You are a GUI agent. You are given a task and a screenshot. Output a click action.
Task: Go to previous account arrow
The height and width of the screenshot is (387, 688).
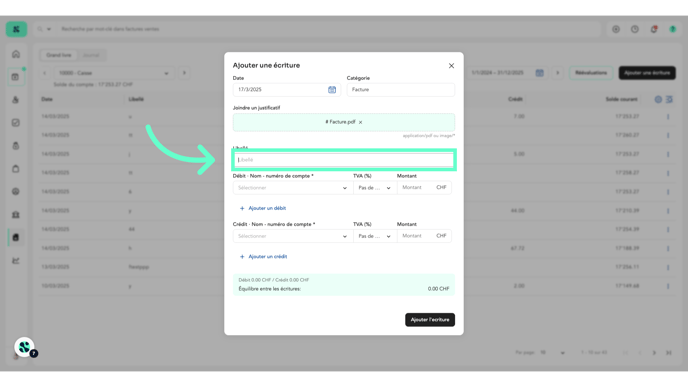pyautogui.click(x=44, y=73)
